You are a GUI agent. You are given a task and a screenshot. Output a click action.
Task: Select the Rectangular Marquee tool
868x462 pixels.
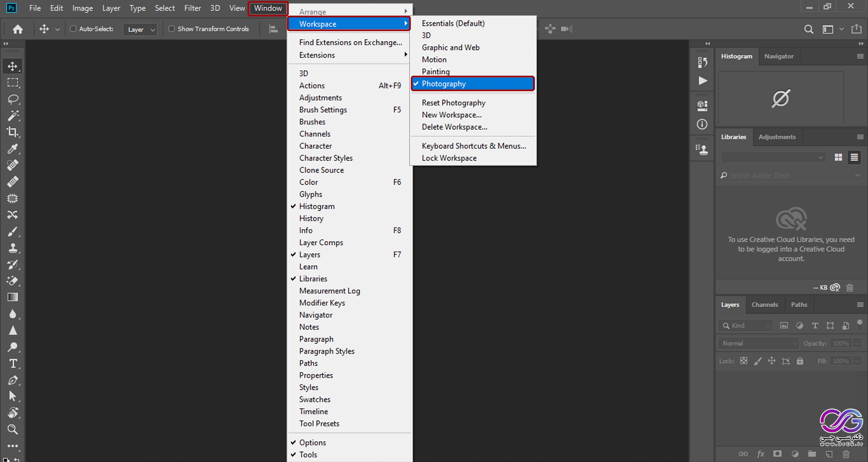coord(12,82)
